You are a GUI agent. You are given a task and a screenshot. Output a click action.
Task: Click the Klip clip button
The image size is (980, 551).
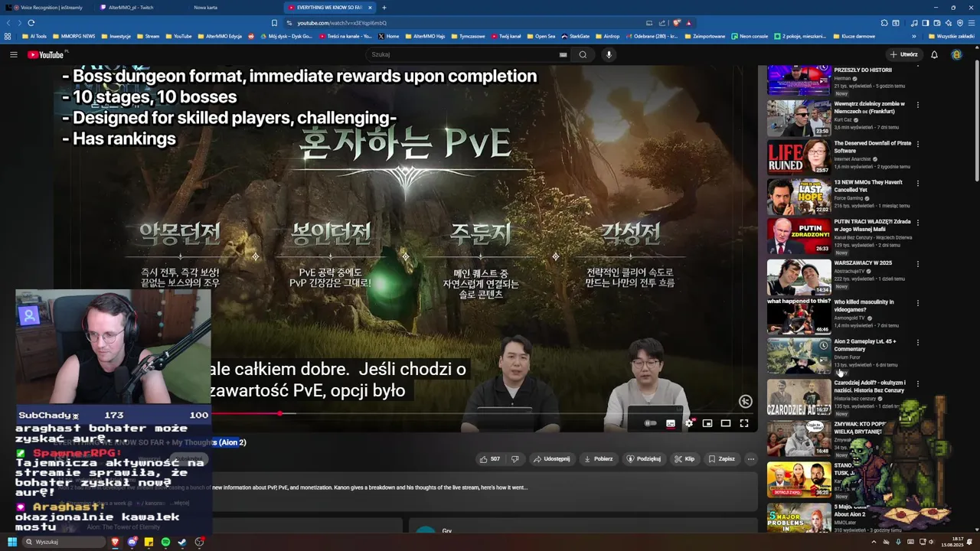(684, 459)
